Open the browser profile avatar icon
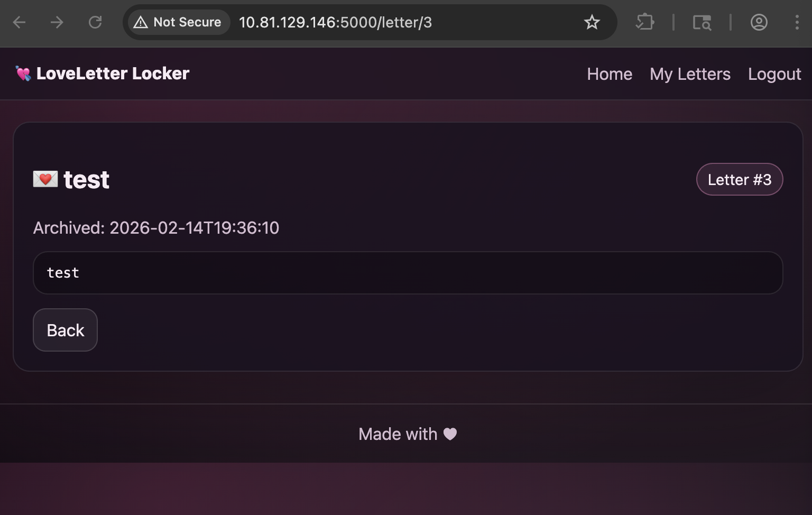Viewport: 812px width, 515px height. (x=759, y=22)
